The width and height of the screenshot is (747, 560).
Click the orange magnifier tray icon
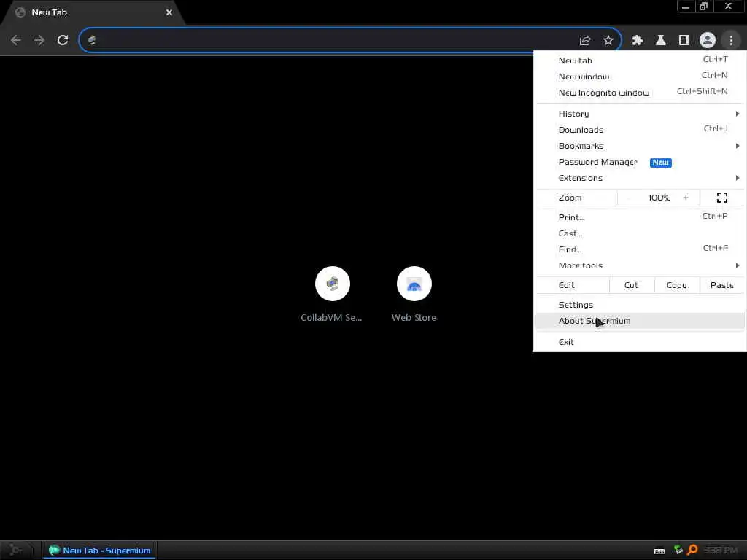click(692, 551)
